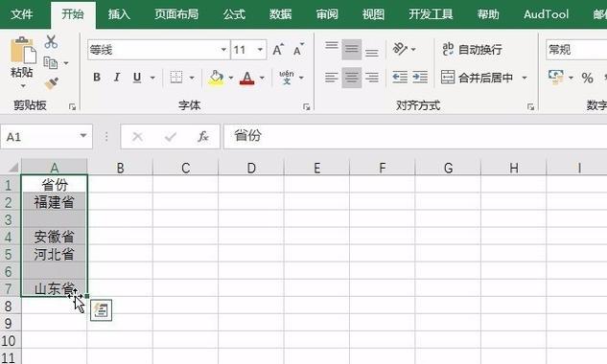Toggle 自动换行 wrap text
The width and height of the screenshot is (607, 364).
(x=473, y=49)
